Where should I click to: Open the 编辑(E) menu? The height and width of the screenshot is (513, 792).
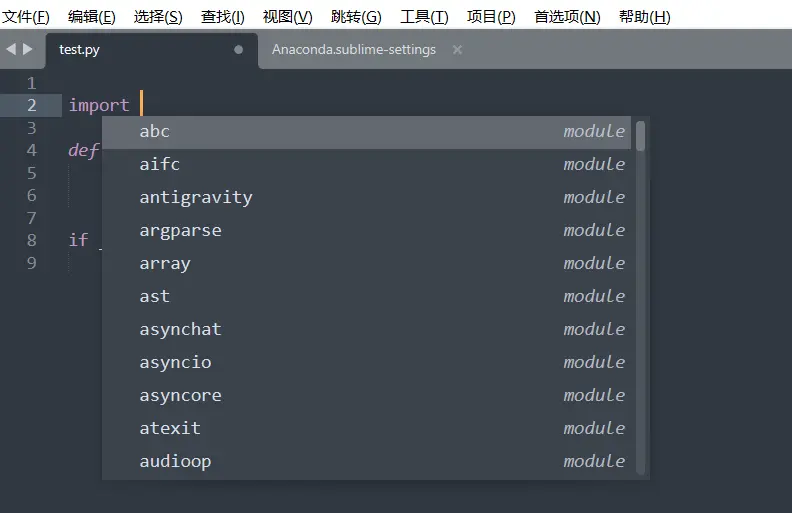(x=92, y=17)
